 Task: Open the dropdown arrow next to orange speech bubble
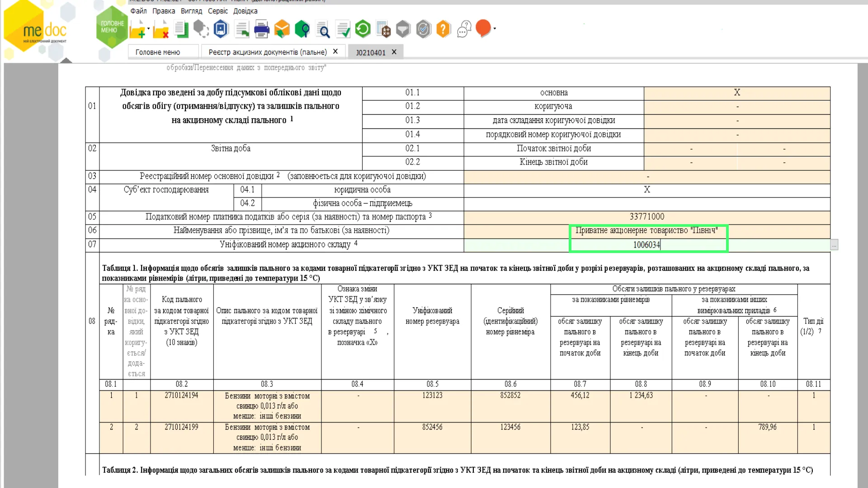[495, 28]
